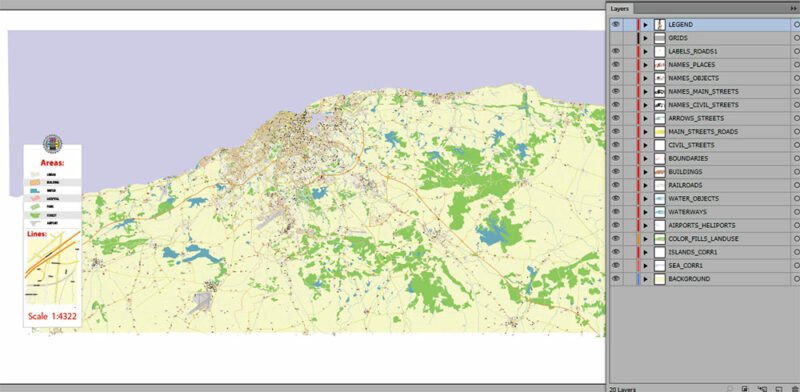
Task: Click the target circle of LEGEND layer
Action: pos(797,24)
